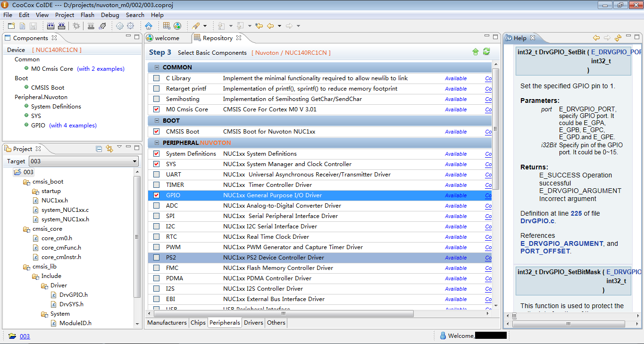Click the PORT_OFFSET link in Help
The height and width of the screenshot is (344, 644).
545,251
